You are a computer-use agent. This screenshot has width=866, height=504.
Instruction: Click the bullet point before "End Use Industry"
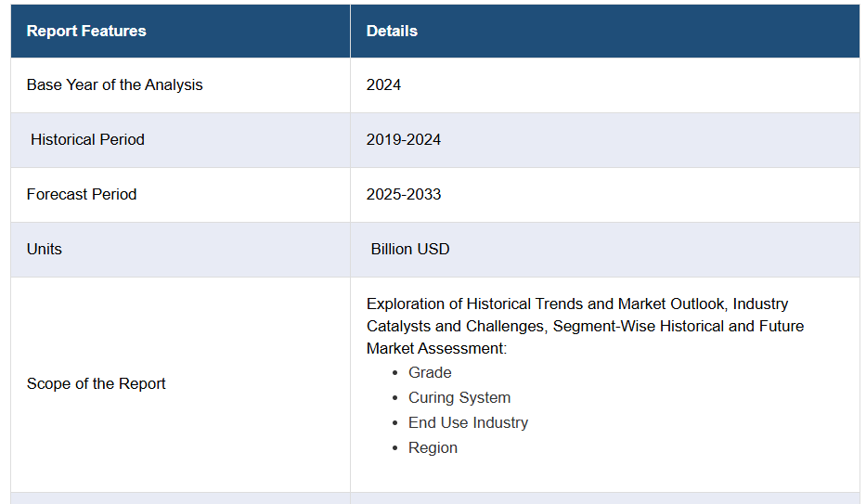click(394, 423)
